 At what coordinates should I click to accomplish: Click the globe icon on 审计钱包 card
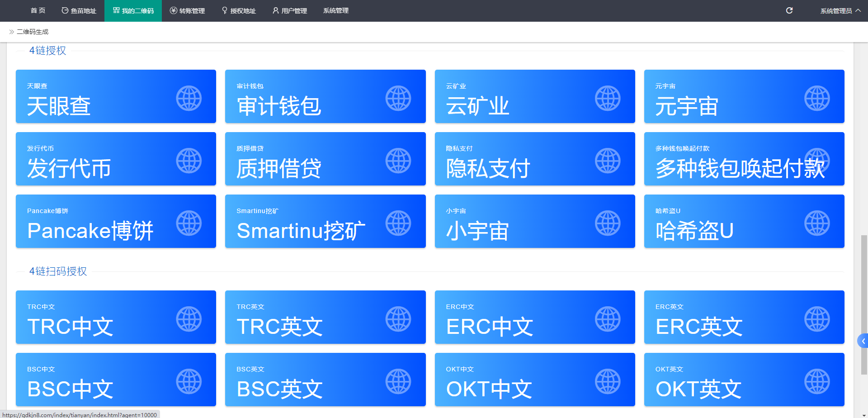398,98
